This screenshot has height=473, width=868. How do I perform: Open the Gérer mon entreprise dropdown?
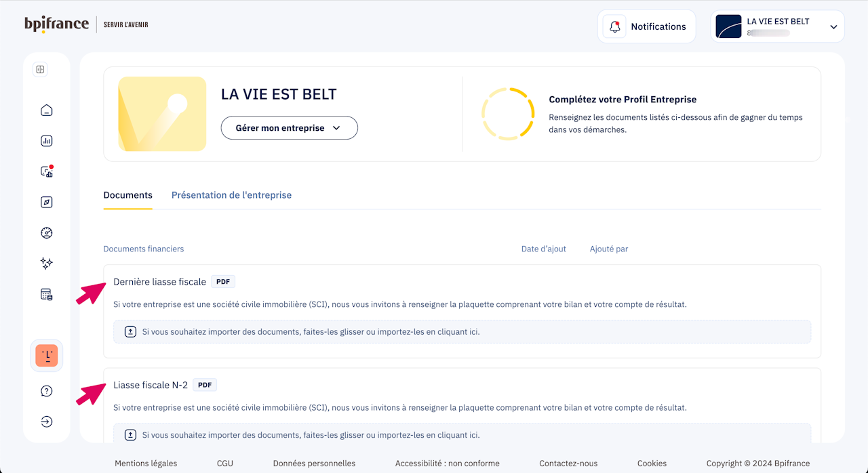[290, 128]
